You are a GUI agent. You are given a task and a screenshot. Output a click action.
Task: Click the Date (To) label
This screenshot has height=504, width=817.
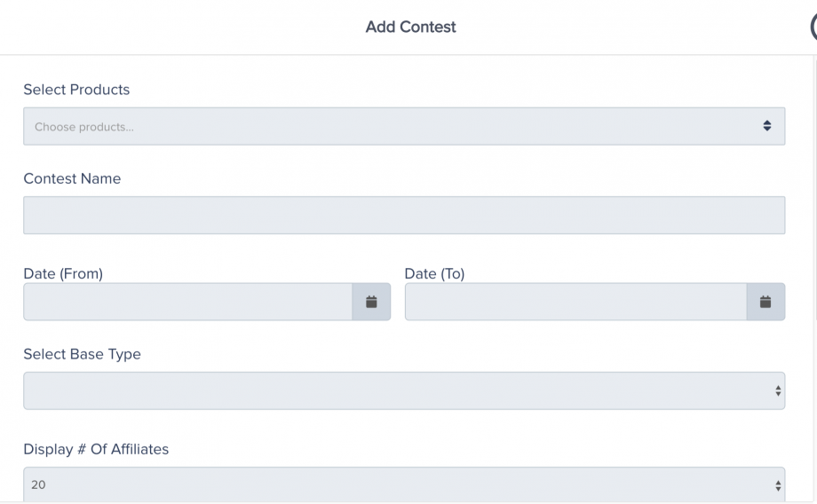(x=434, y=274)
